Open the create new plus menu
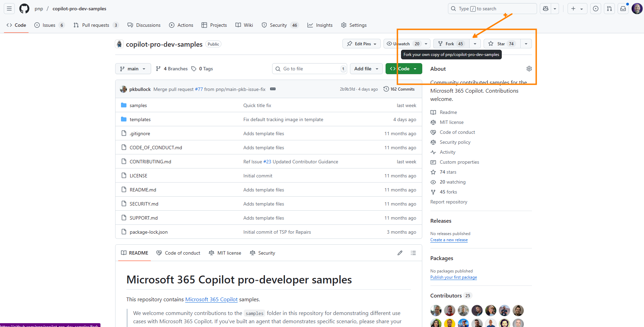Screen dimensions: 644x327 point(577,9)
